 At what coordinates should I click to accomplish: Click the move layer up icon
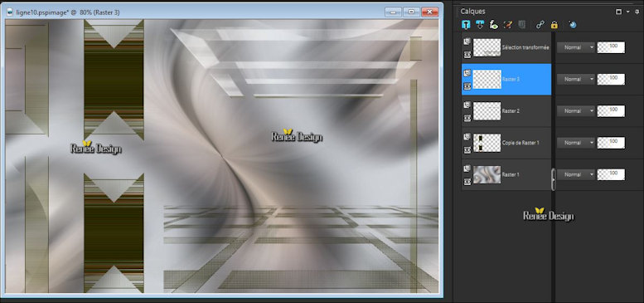click(466, 25)
